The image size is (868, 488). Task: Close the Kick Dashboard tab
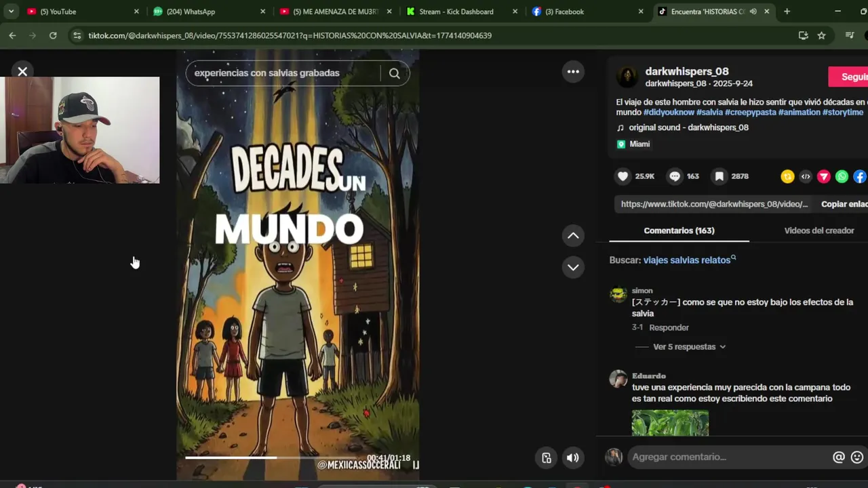(x=515, y=12)
